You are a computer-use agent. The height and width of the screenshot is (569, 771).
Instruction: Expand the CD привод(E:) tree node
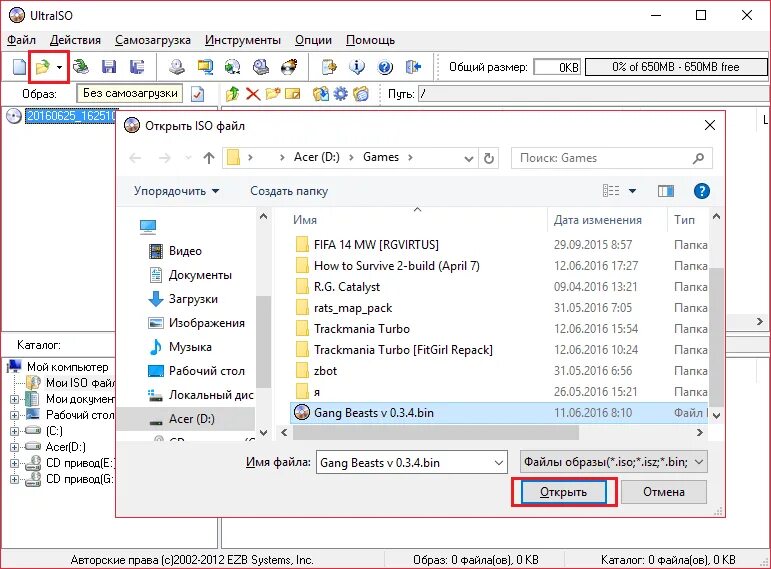click(x=14, y=463)
